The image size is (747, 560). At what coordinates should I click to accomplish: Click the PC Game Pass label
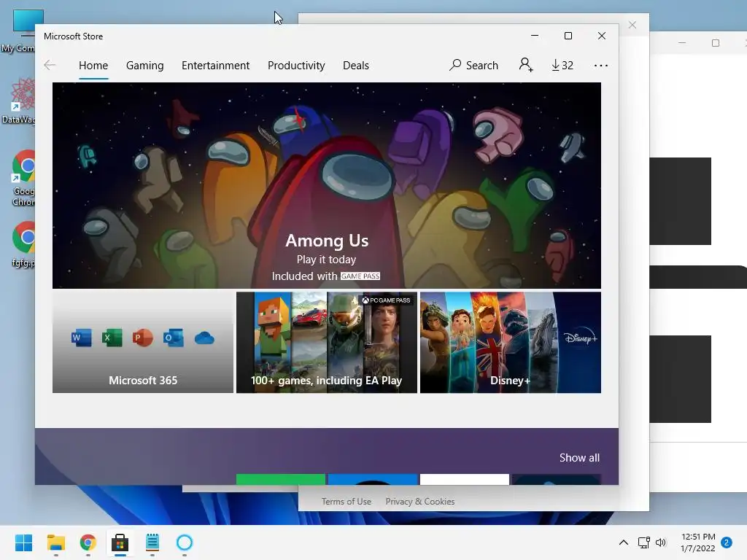386,300
